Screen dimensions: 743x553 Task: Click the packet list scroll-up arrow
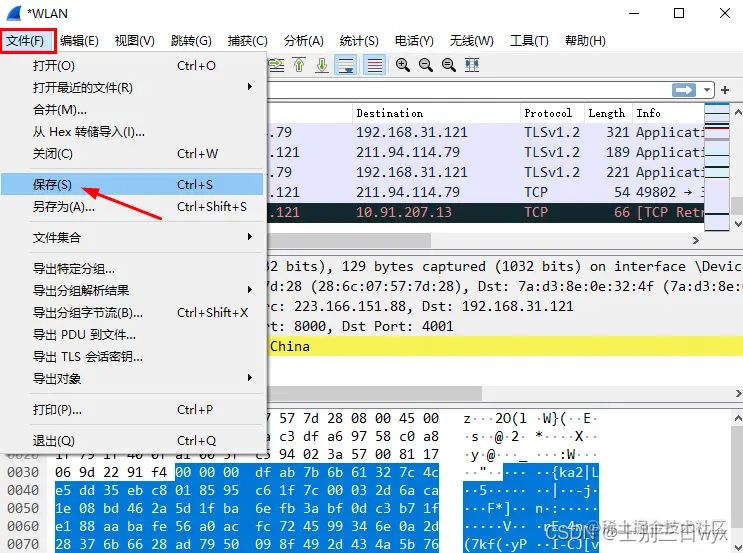(737, 112)
